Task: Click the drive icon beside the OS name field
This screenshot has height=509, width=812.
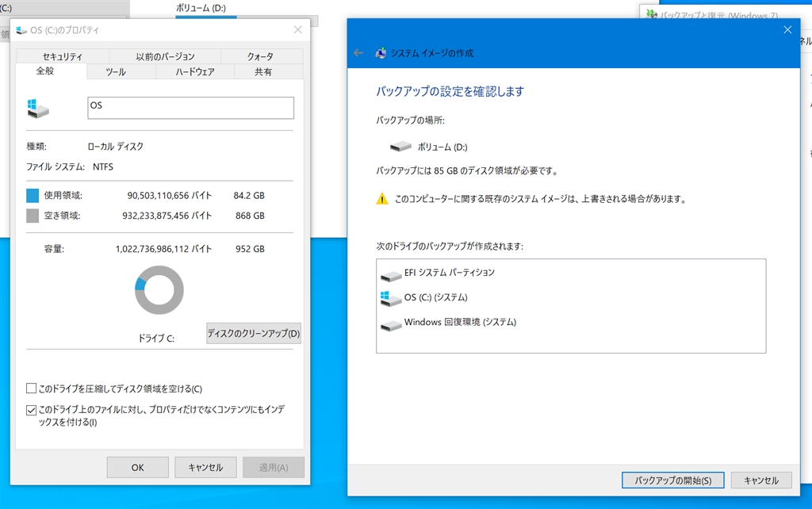Action: [38, 108]
